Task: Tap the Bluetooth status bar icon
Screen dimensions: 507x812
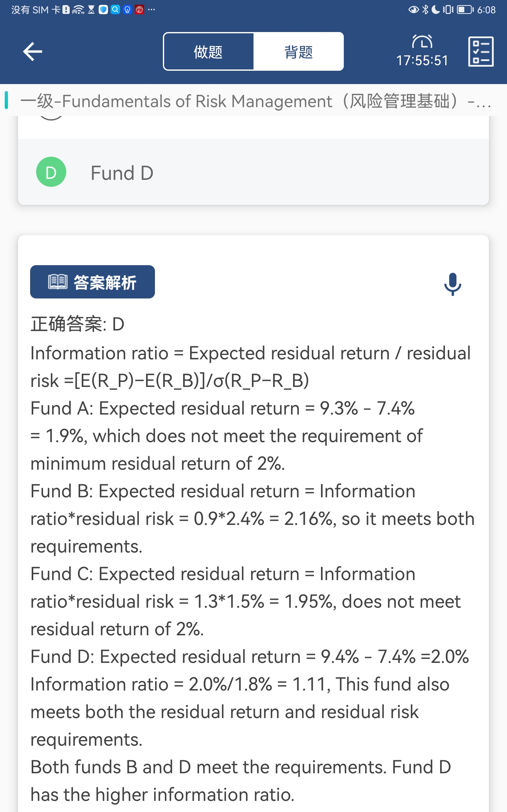Action: point(425,10)
